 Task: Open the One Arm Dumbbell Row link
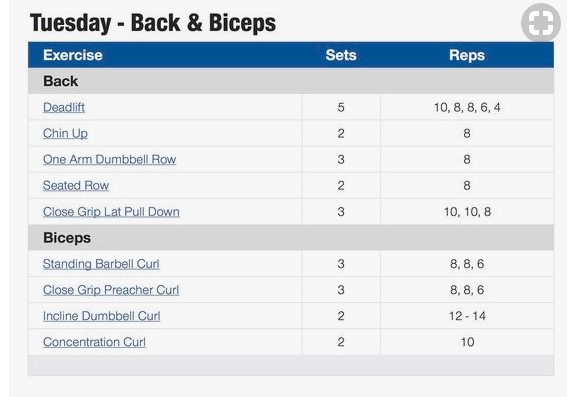(109, 159)
